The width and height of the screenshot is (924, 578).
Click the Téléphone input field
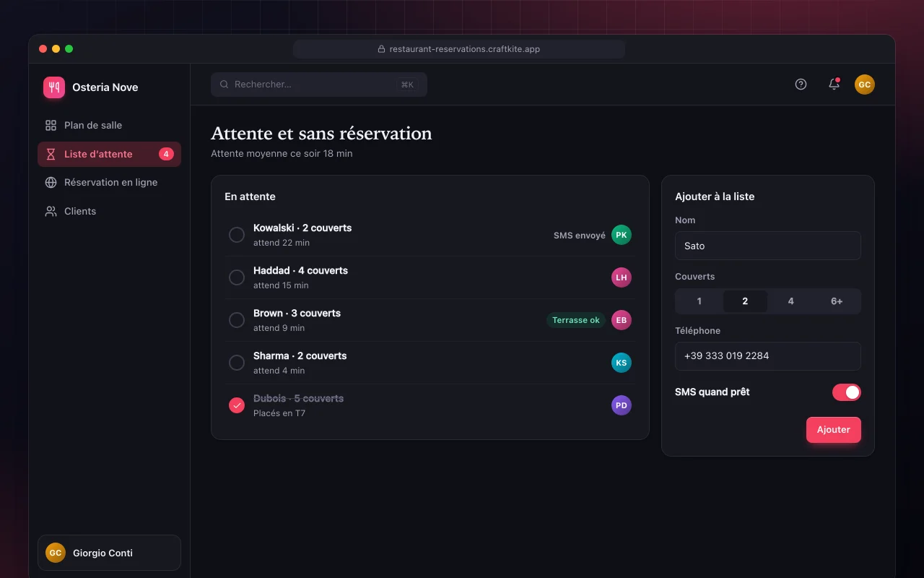(x=768, y=356)
